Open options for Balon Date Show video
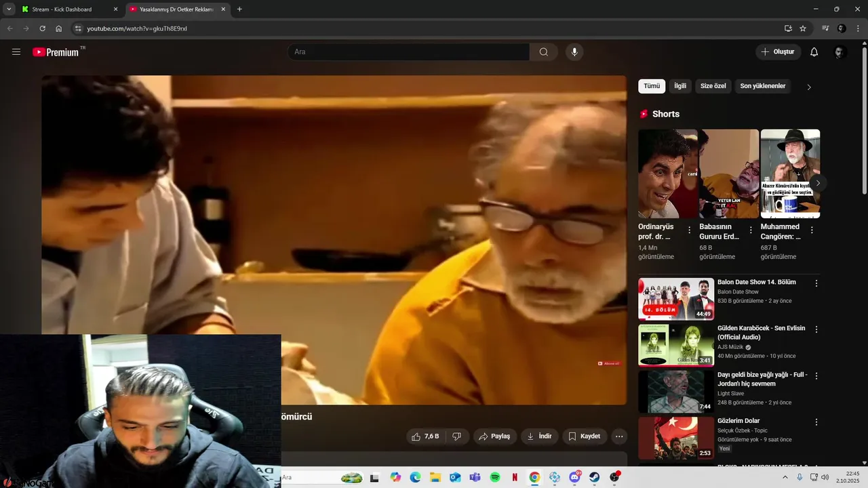This screenshot has height=488, width=868. [816, 283]
